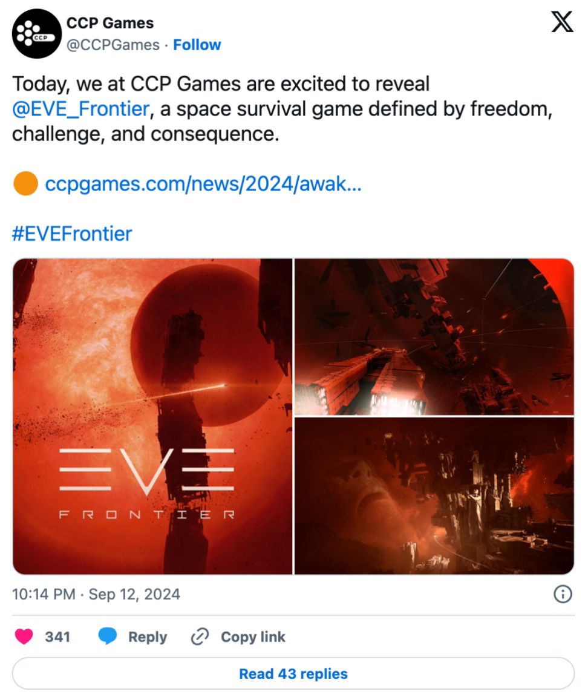The height and width of the screenshot is (700, 588).
Task: Click the Copy link text
Action: click(x=253, y=636)
